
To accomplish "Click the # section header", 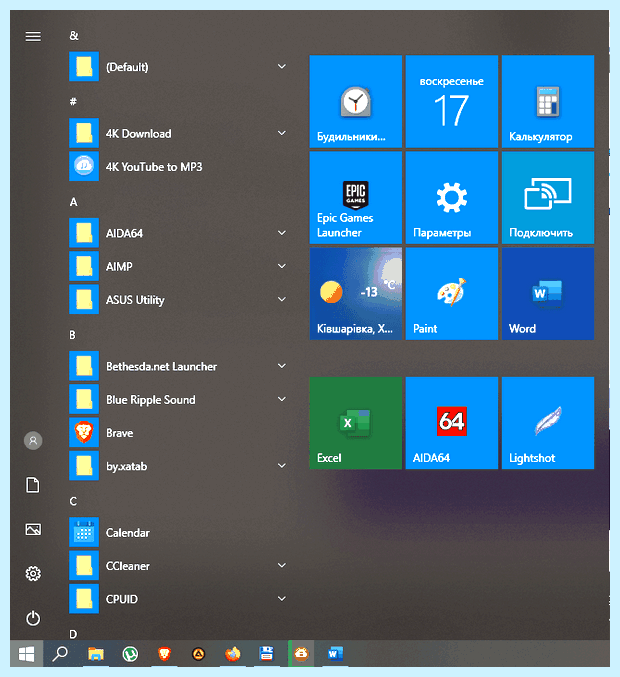I will point(73,101).
